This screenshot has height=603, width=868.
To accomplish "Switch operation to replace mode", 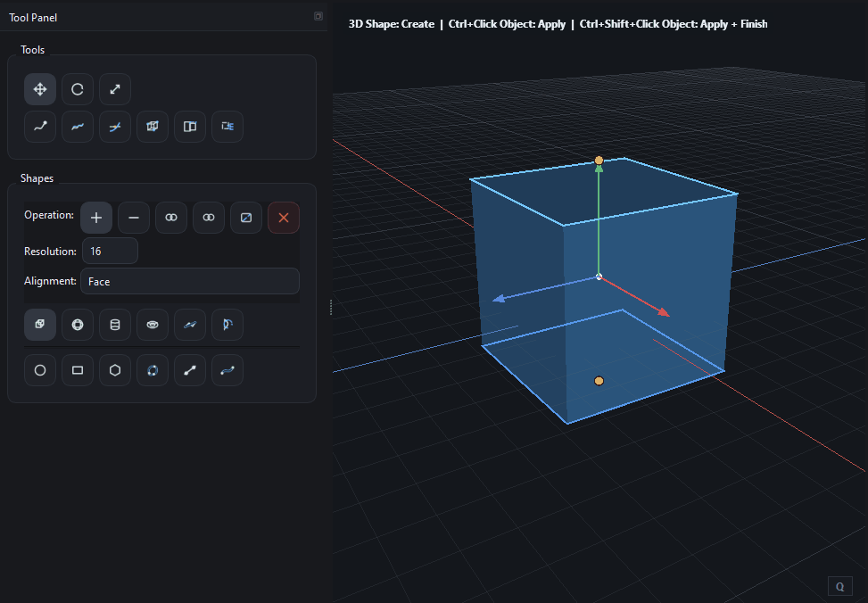I will click(x=245, y=217).
